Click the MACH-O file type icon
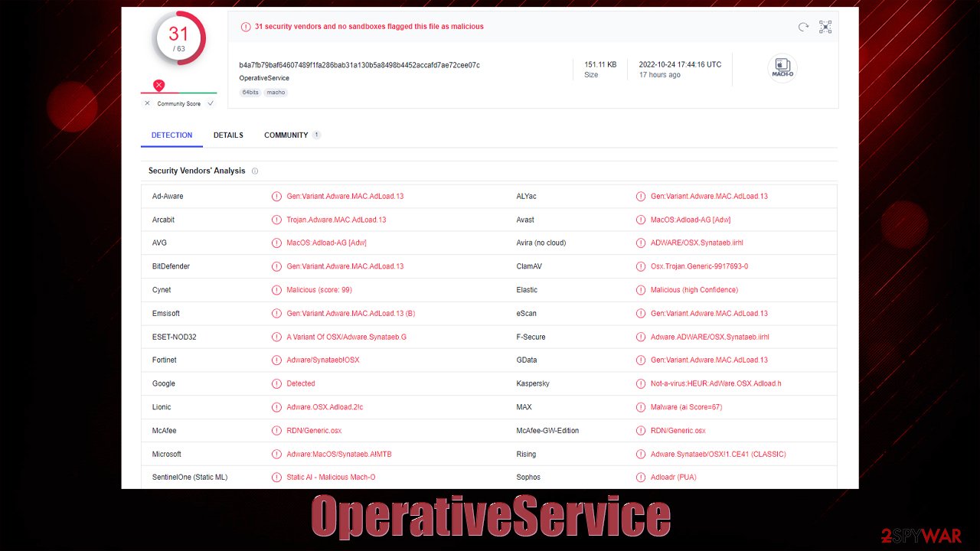The height and width of the screenshot is (551, 980). (782, 67)
